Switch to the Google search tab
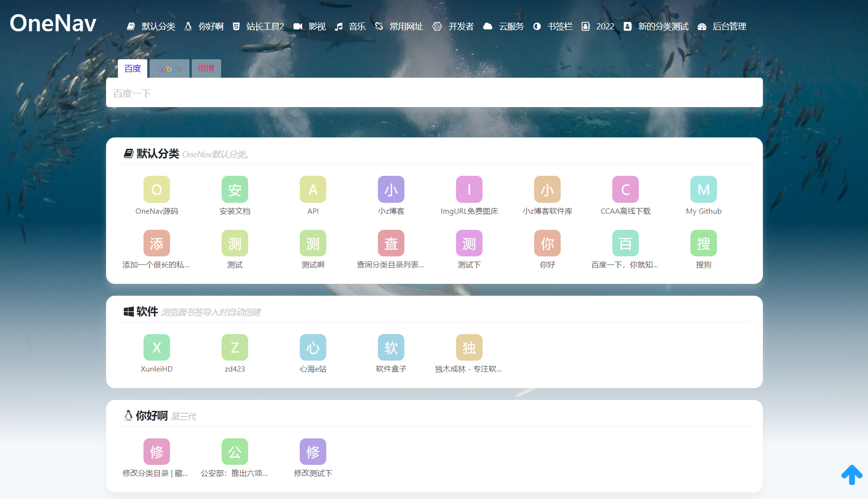The height and width of the screenshot is (499, 868). pos(170,69)
